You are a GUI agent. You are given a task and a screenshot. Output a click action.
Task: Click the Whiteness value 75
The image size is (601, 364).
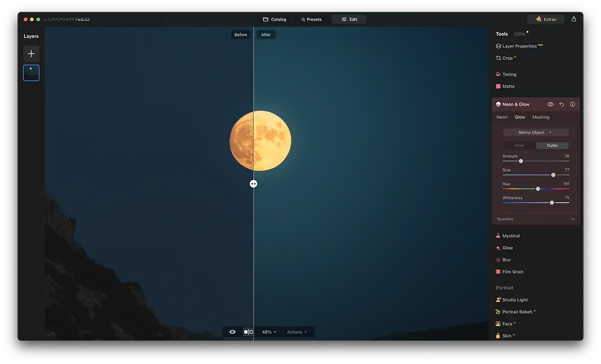coord(567,198)
